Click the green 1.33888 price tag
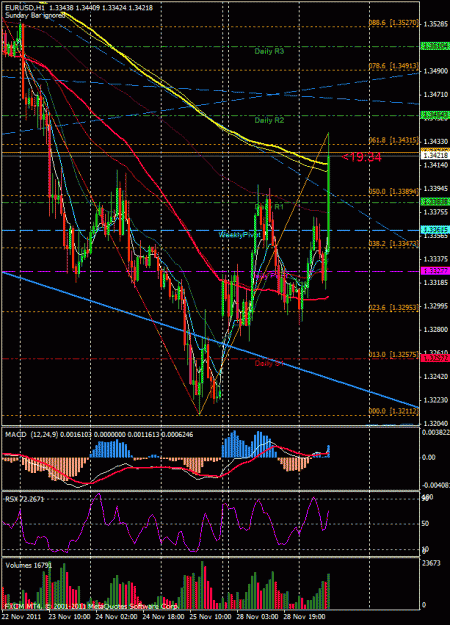The image size is (450, 625). click(435, 202)
